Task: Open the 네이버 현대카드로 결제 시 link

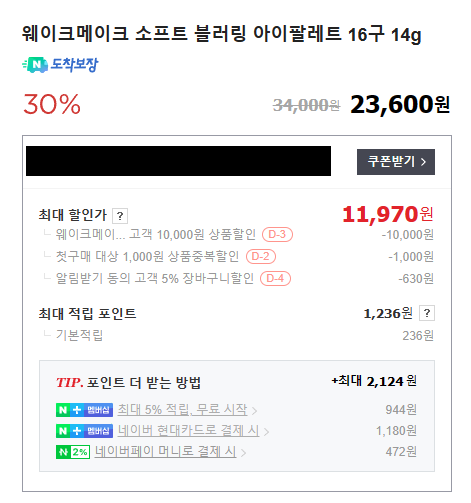Action: [188, 431]
